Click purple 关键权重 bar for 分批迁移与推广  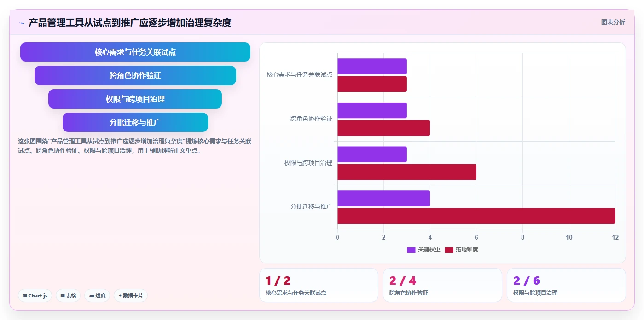point(383,198)
